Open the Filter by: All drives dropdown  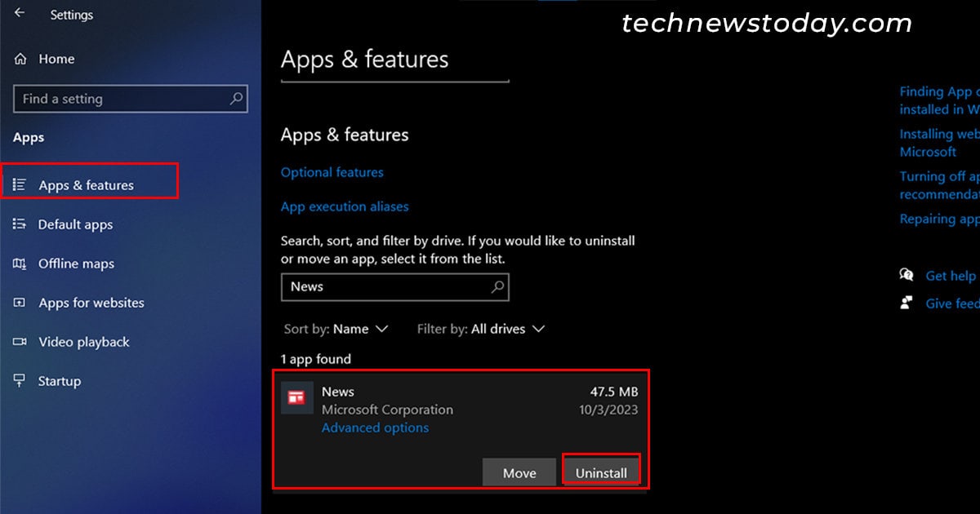pos(480,329)
